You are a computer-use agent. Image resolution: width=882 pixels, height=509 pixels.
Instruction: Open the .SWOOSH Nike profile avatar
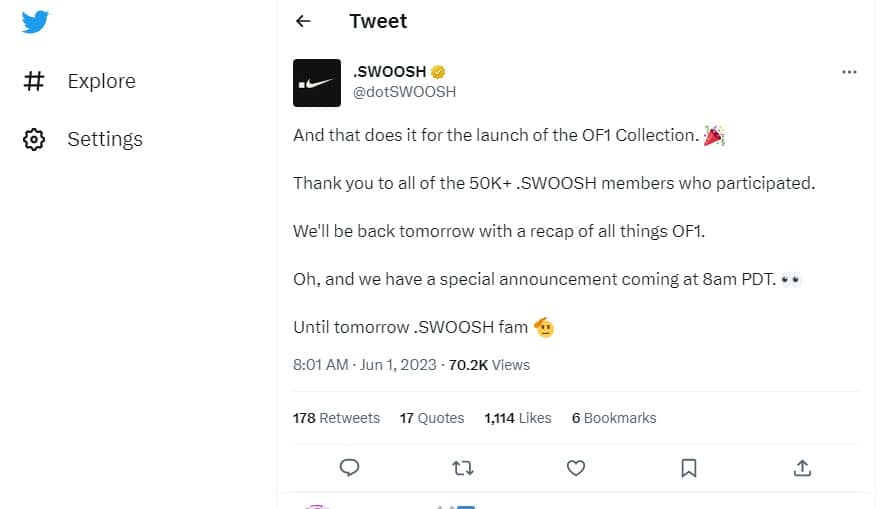pos(317,83)
